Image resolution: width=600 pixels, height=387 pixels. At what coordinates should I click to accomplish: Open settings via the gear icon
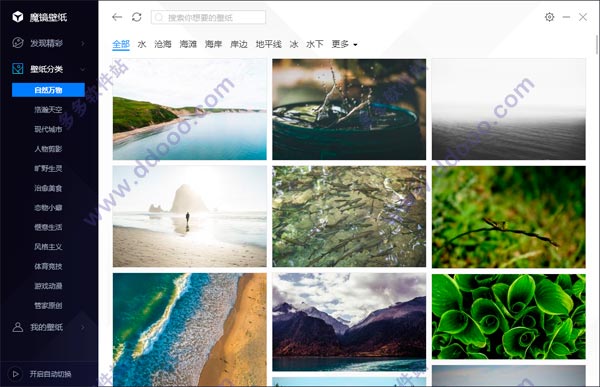[549, 17]
